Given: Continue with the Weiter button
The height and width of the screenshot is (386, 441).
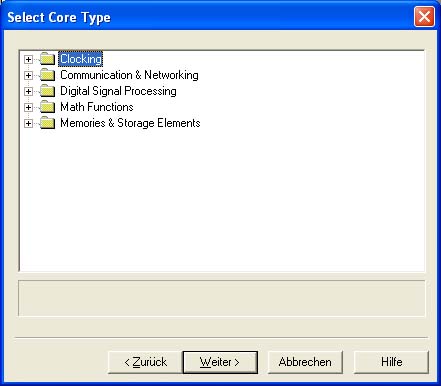Looking at the screenshot, I should [220, 362].
